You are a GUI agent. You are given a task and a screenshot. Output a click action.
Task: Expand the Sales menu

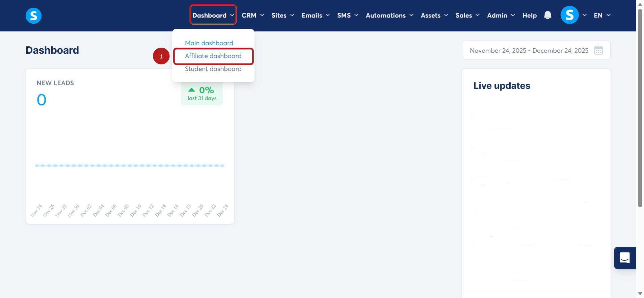(x=467, y=15)
